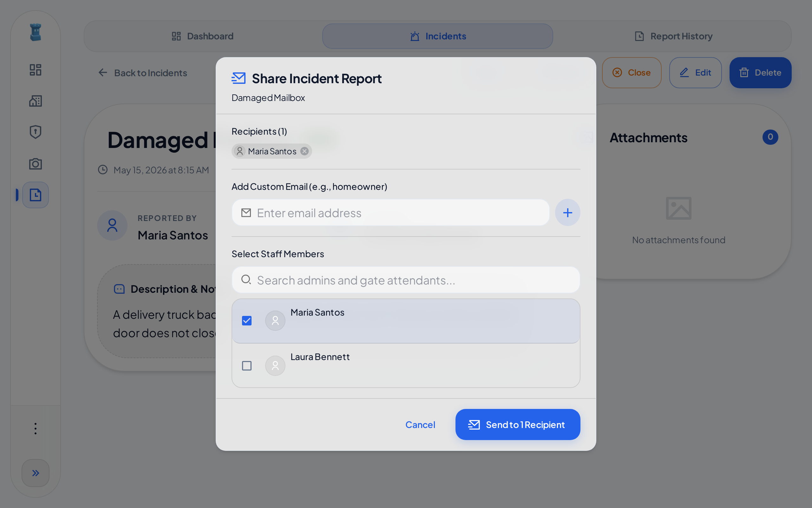Click the empty attachments image placeholder
The height and width of the screenshot is (508, 812).
[678, 208]
